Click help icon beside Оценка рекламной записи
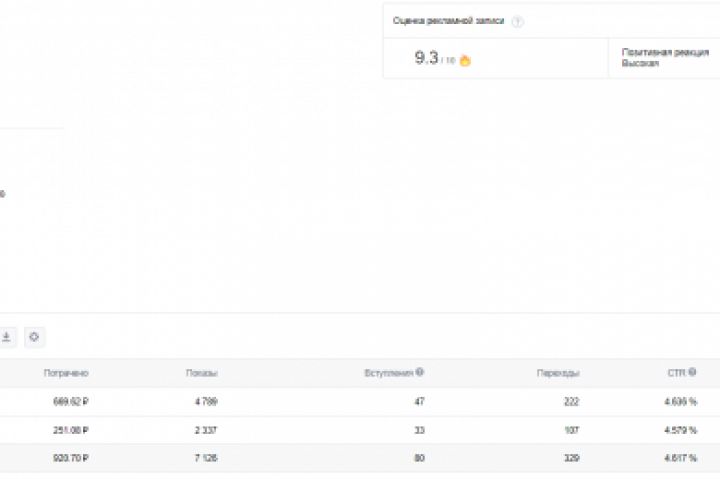The image size is (720, 480). click(517, 22)
